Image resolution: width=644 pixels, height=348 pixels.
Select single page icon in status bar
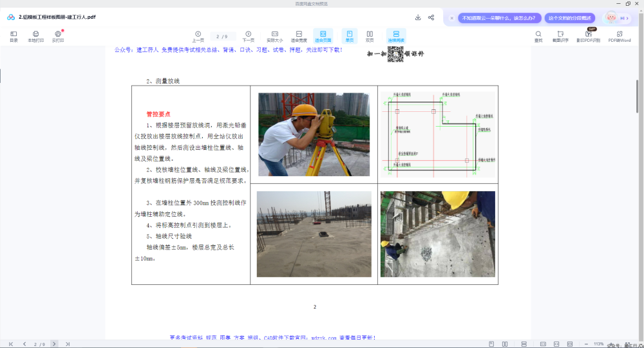[x=491, y=344]
